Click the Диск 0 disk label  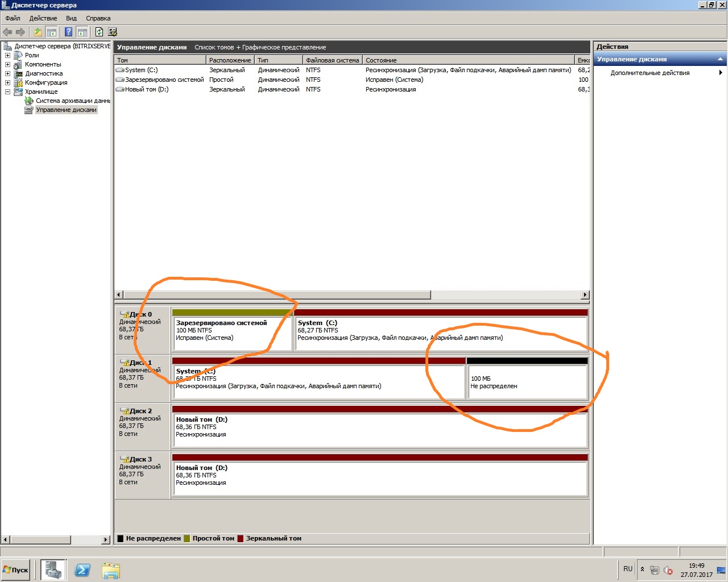[142, 330]
